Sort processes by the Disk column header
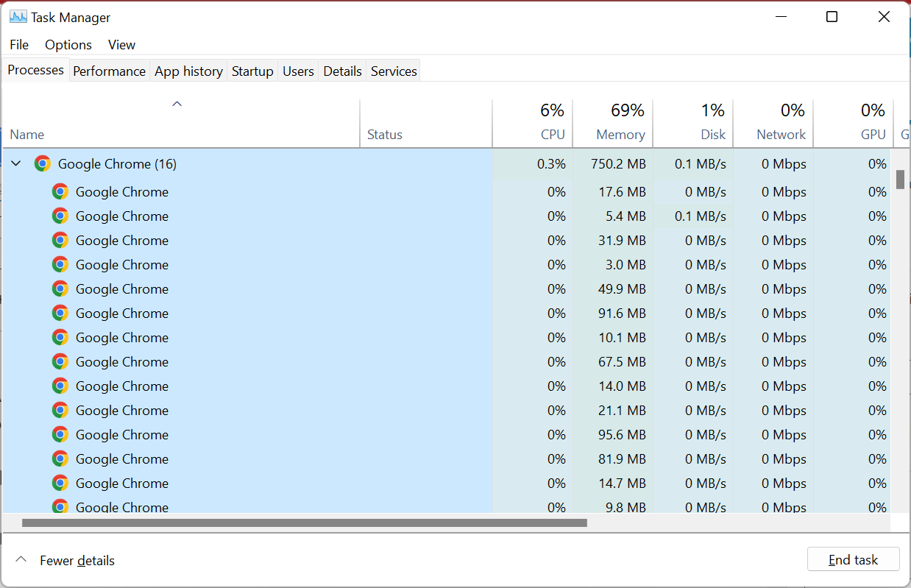This screenshot has height=588, width=911. (693, 124)
